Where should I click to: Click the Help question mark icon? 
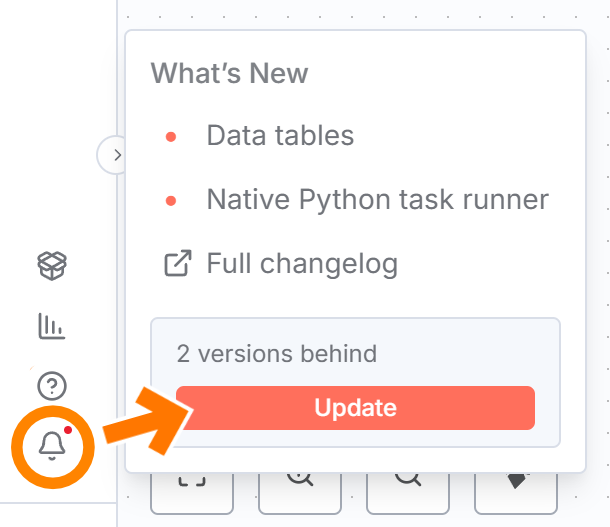[51, 385]
